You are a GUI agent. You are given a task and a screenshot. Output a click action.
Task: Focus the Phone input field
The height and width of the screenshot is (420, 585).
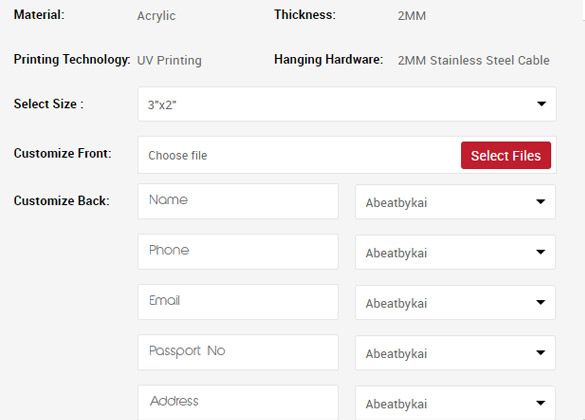tap(238, 251)
